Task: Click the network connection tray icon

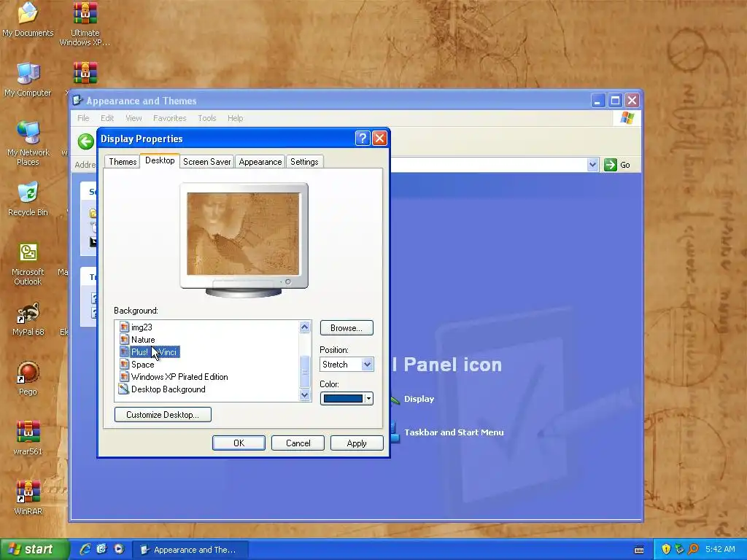Action: pyautogui.click(x=680, y=549)
